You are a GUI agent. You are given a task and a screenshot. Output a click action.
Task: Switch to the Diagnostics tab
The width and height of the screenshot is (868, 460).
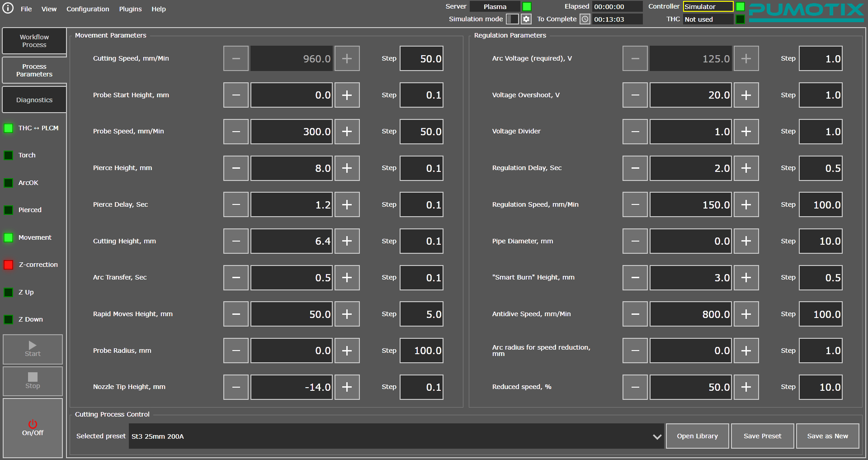(34, 100)
